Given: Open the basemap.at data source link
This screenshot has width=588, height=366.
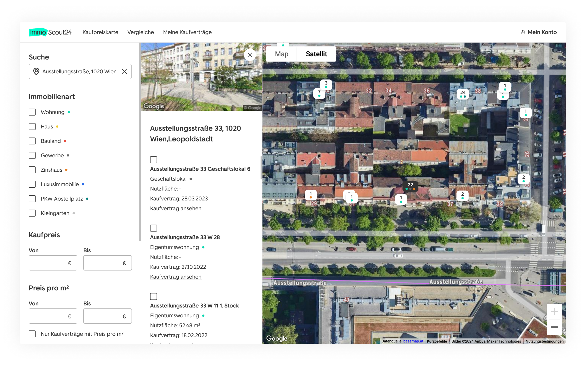Looking at the screenshot, I should [413, 341].
